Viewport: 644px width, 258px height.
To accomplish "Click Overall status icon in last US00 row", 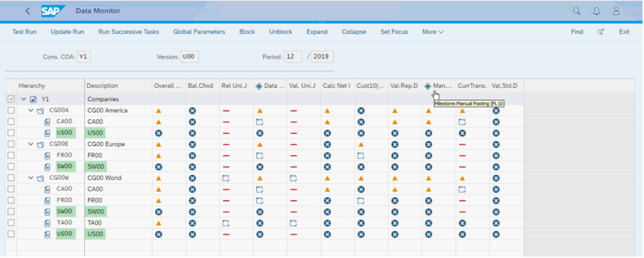I will pyautogui.click(x=158, y=234).
